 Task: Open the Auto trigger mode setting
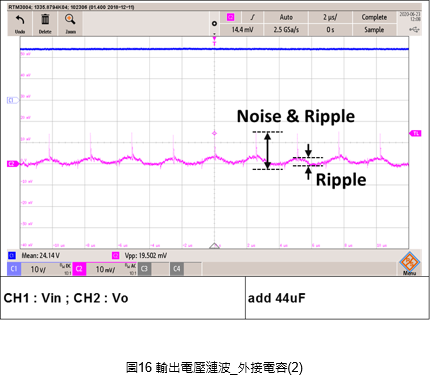click(x=286, y=17)
